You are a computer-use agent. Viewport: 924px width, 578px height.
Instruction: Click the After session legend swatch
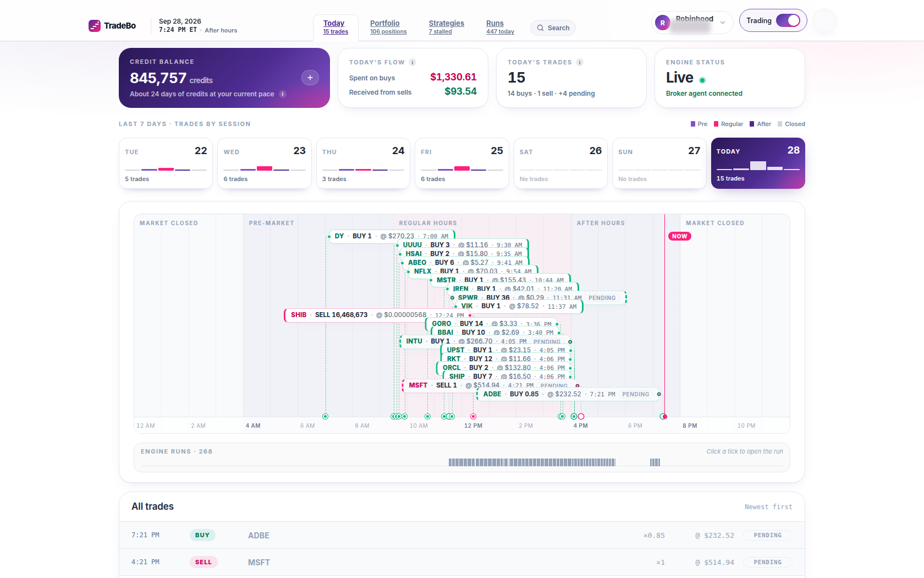[x=752, y=124]
